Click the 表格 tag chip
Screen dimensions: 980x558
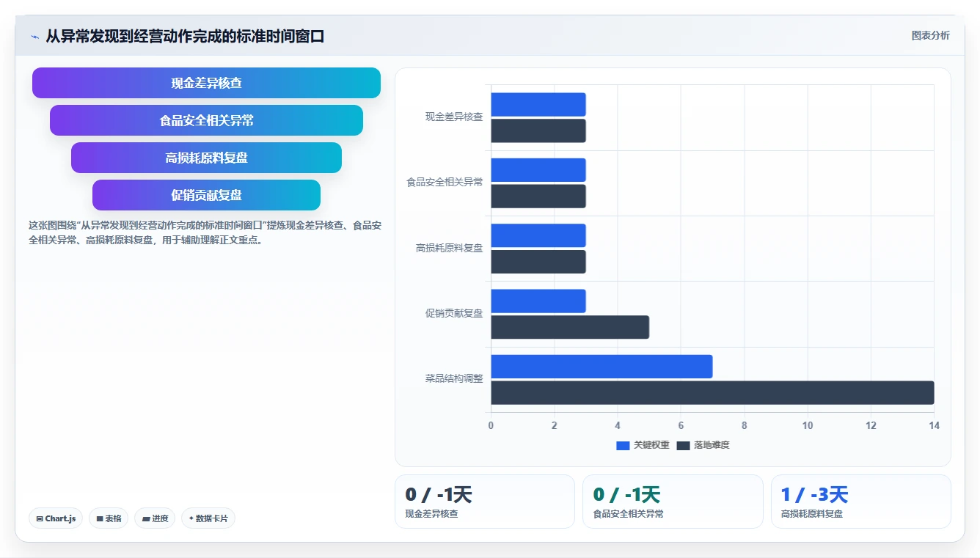point(109,518)
